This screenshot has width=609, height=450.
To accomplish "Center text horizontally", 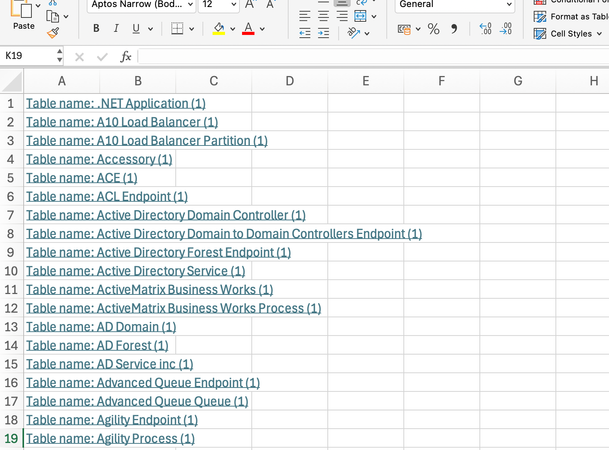I will click(324, 16).
